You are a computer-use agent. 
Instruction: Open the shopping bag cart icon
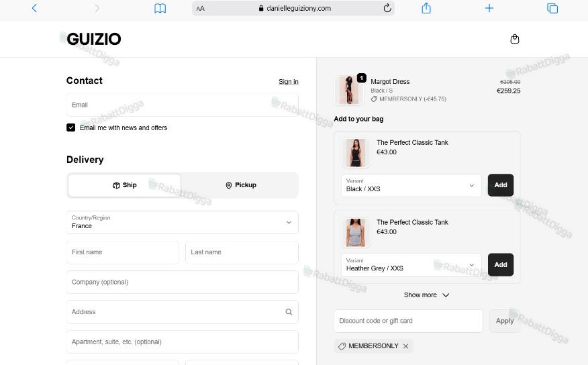[515, 39]
